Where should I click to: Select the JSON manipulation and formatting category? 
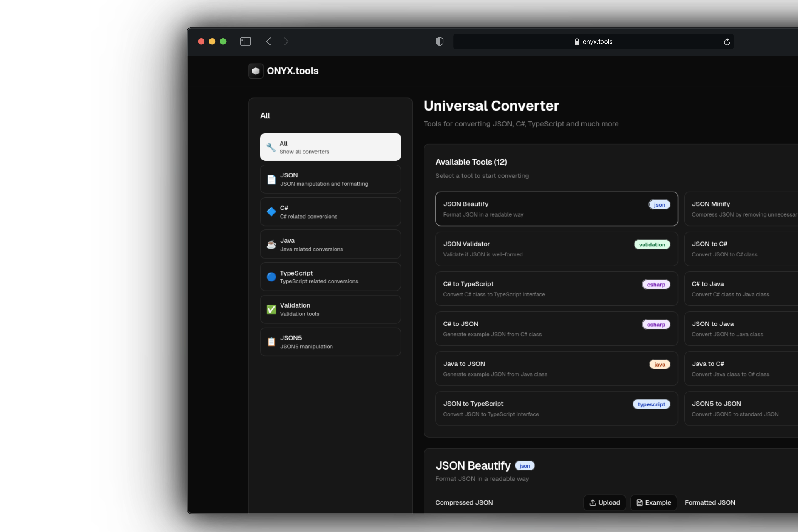click(330, 180)
